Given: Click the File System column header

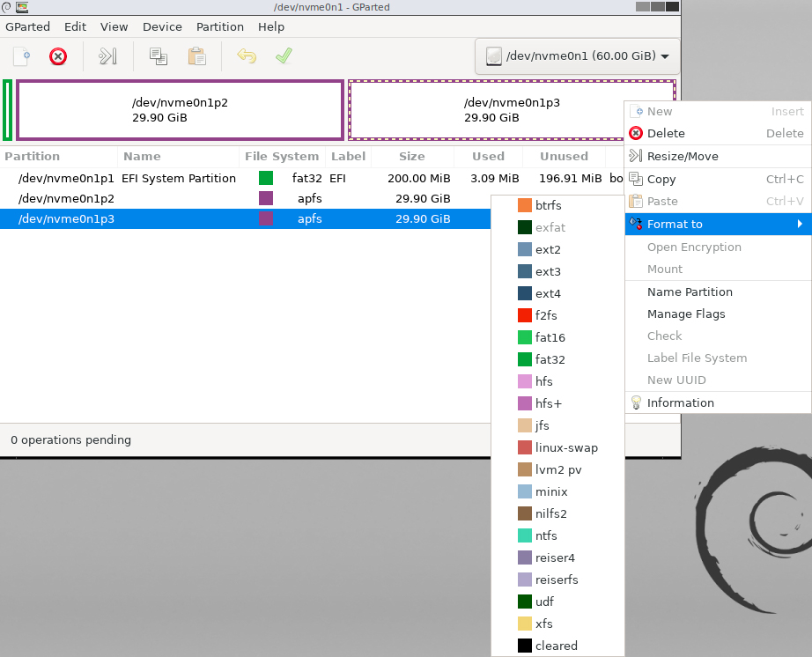Looking at the screenshot, I should [x=282, y=157].
